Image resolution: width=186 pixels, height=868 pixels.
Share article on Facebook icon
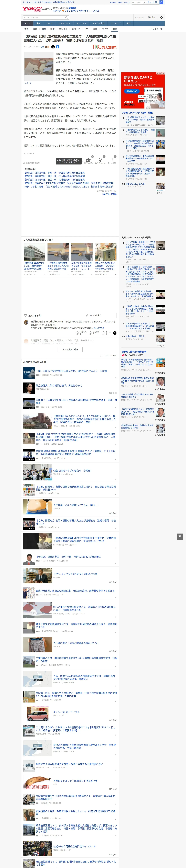coord(58,47)
